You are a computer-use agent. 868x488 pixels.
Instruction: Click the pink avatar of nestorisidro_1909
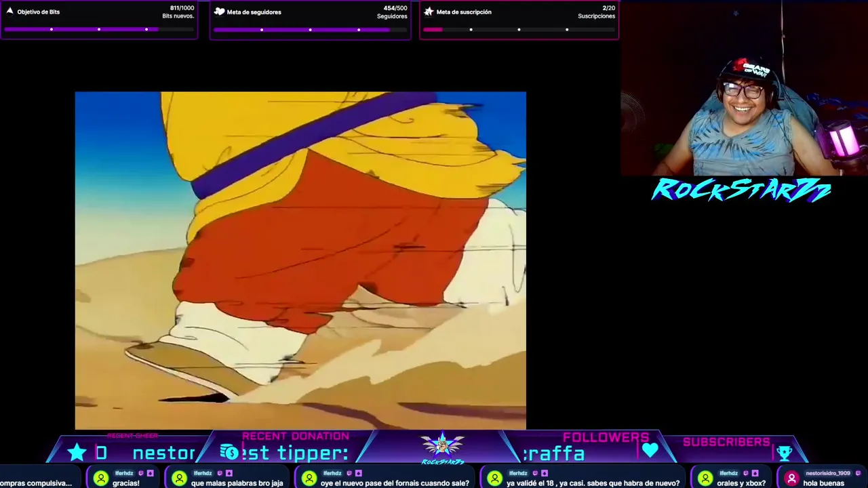click(x=791, y=479)
